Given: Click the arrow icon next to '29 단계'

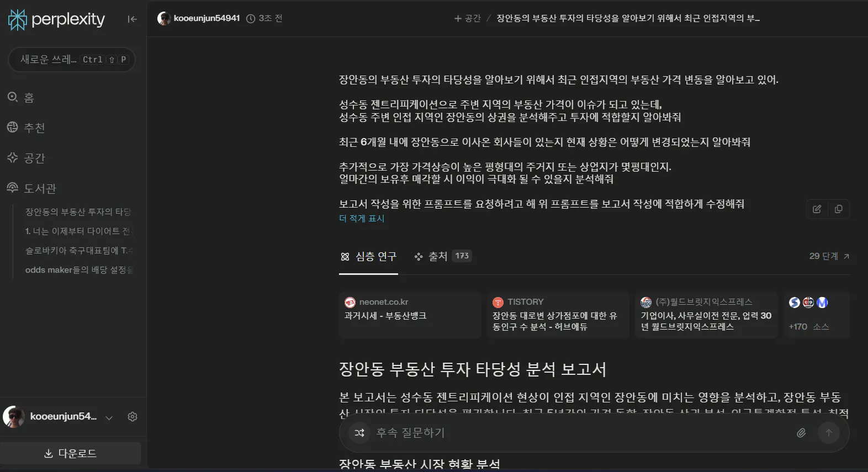Looking at the screenshot, I should click(846, 256).
